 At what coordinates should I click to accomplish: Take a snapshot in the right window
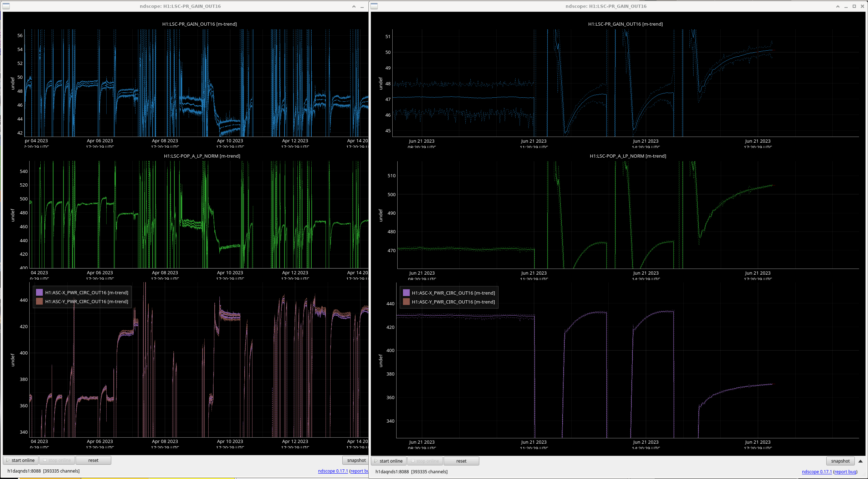[840, 461]
